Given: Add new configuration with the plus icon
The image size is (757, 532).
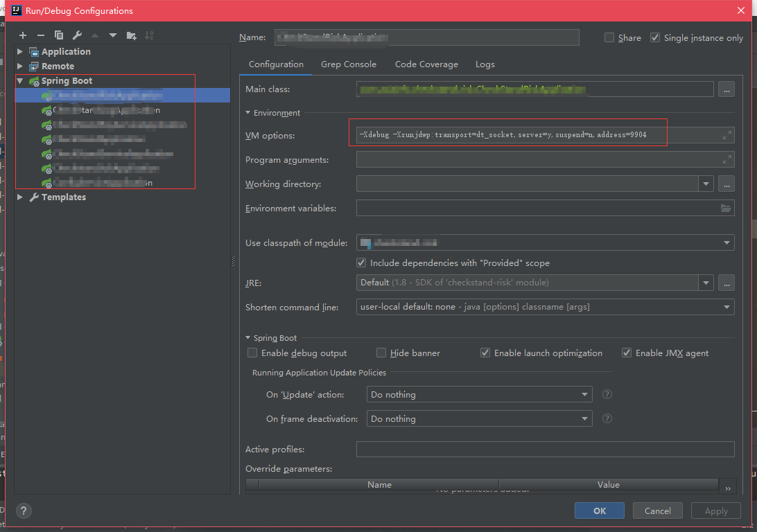Looking at the screenshot, I should click(x=23, y=35).
